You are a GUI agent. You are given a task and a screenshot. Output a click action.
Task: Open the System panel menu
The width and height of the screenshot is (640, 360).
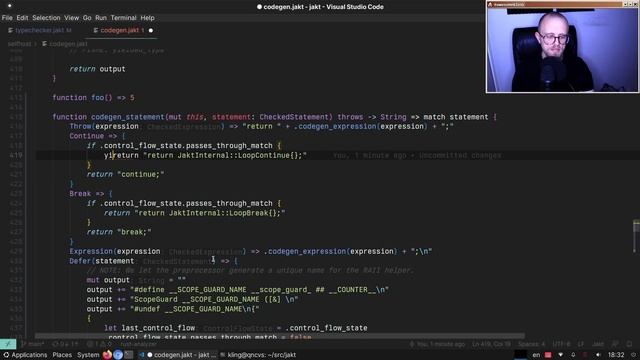coord(88,355)
